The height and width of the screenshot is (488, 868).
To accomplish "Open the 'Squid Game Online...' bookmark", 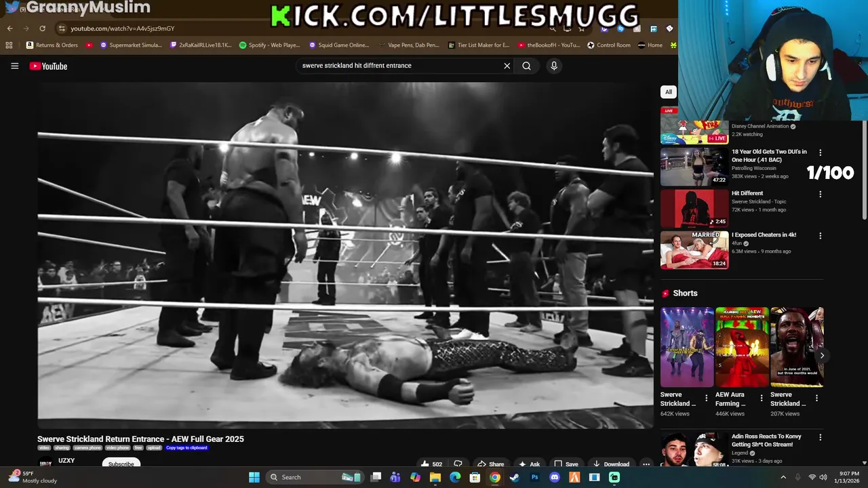I will [x=339, y=45].
